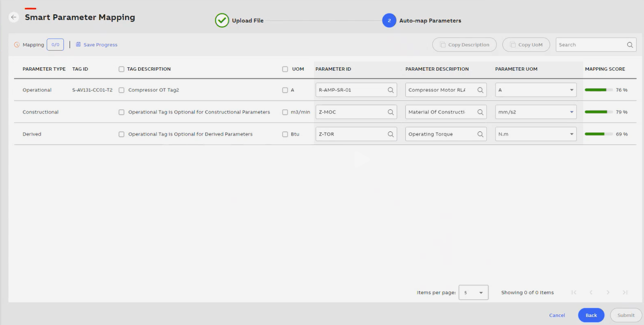This screenshot has height=325, width=644.
Task: Click the S-AV131-CC01-T2 tag ID cell
Action: 93,90
